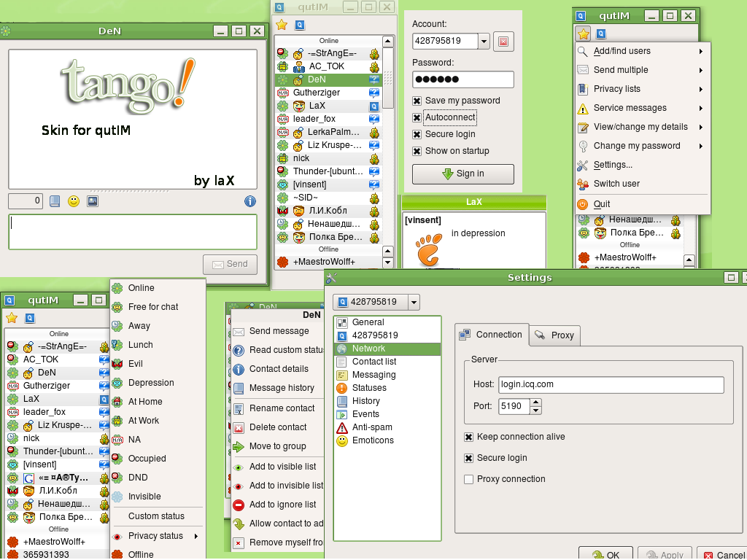Toggle the Show on startup checkbox
Viewport: 747px width, 560px height.
417,152
